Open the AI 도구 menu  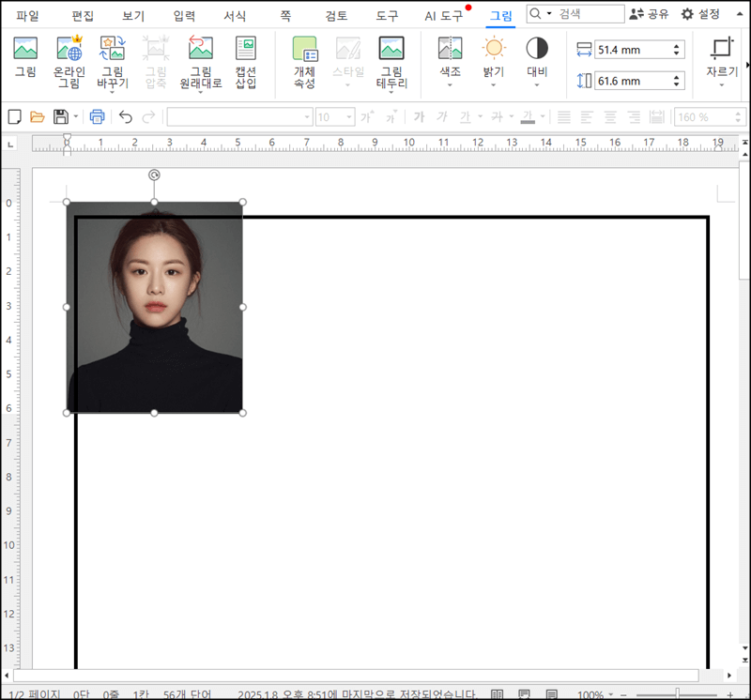click(x=443, y=16)
